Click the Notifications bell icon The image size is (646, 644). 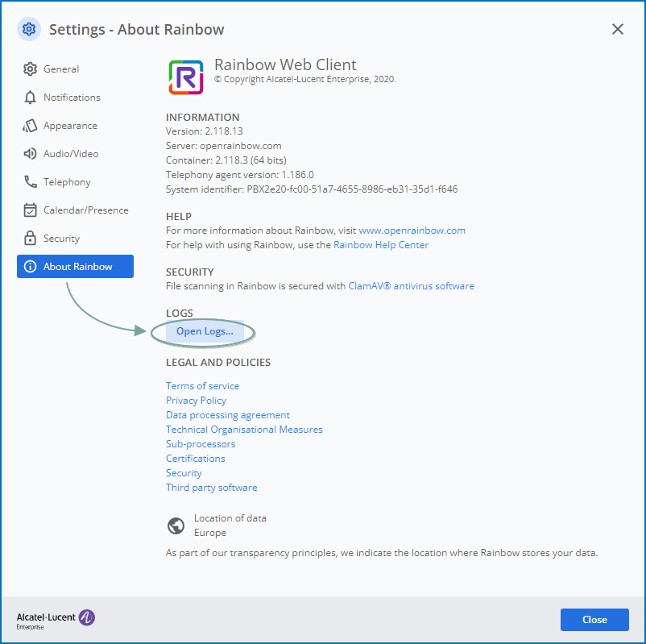[x=31, y=98]
